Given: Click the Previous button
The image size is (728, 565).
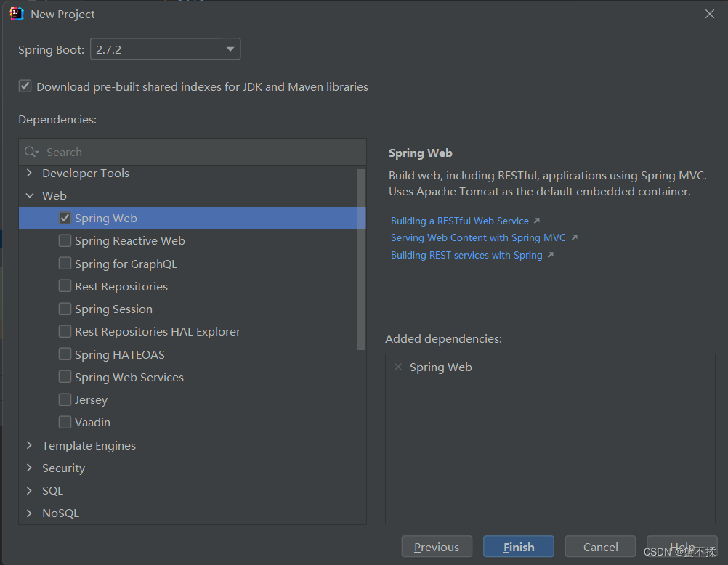Looking at the screenshot, I should 437,546.
